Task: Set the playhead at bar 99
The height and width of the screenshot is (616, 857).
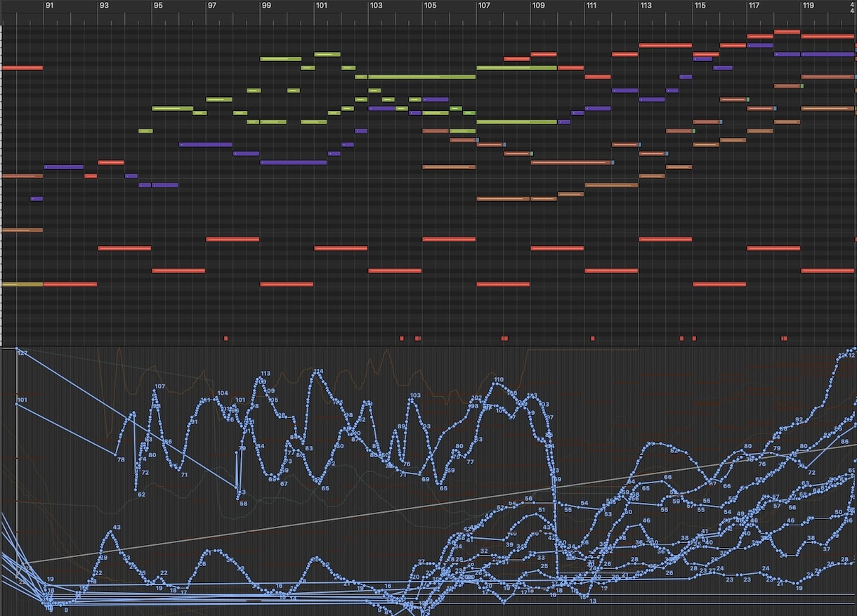Action: [x=266, y=6]
